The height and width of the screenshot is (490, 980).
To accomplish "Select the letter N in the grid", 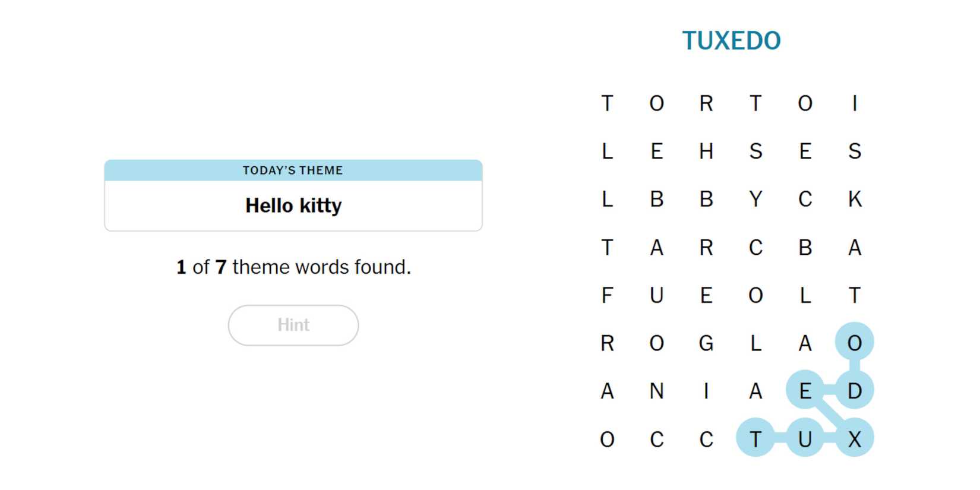I will [656, 391].
